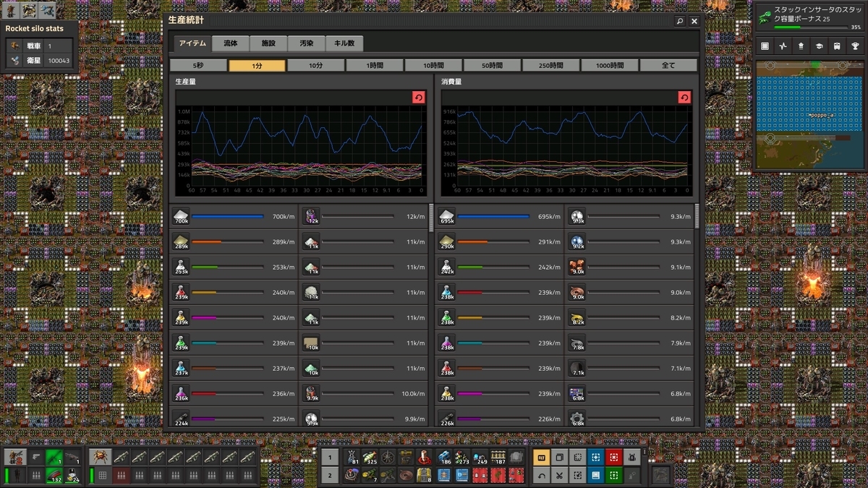Screen dimensions: 868x488
Task: Pick quickbar item with count 273
Action: click(x=462, y=457)
